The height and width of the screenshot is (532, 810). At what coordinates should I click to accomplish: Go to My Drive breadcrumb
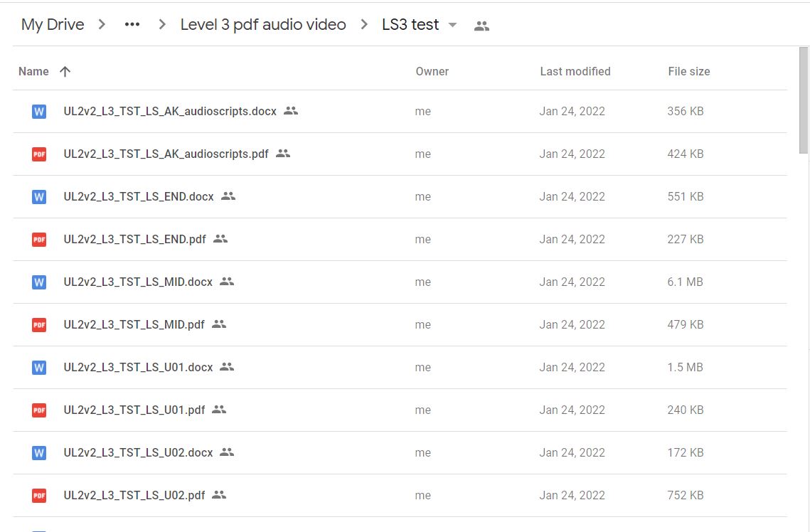[53, 25]
